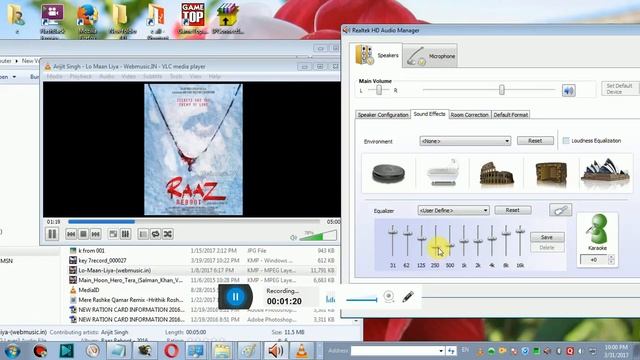Open the Mozilla Firefox desktop icon
This screenshot has width=640, height=360.
[x=88, y=21]
